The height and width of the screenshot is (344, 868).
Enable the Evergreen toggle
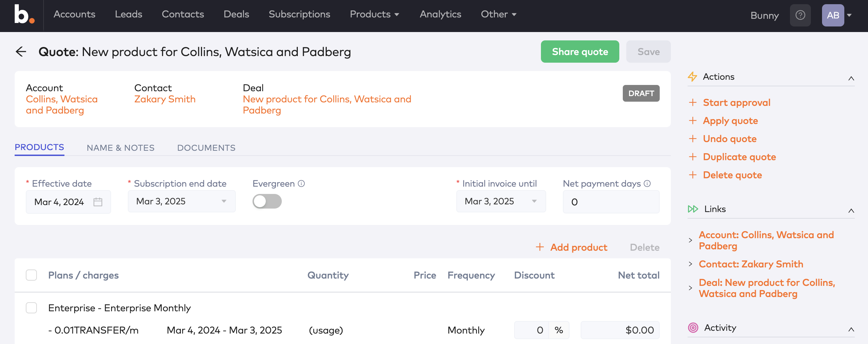[267, 201]
